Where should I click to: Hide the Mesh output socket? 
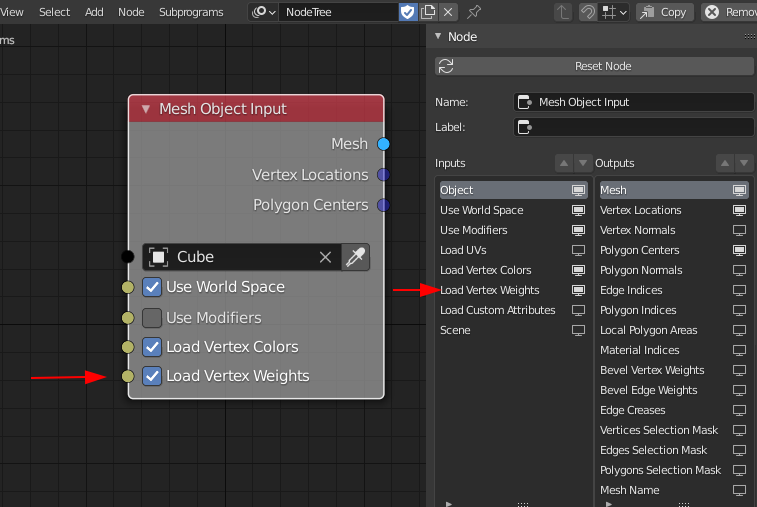[x=739, y=190]
